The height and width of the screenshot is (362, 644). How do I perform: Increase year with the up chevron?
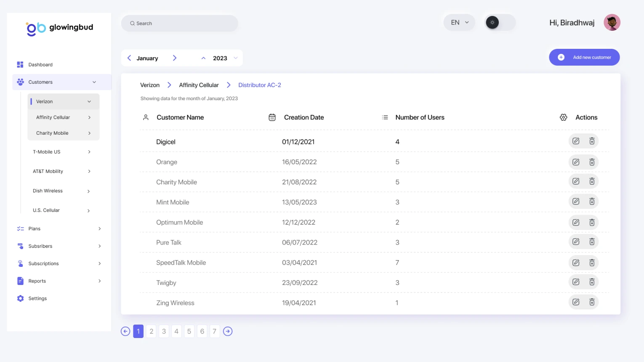click(x=203, y=58)
